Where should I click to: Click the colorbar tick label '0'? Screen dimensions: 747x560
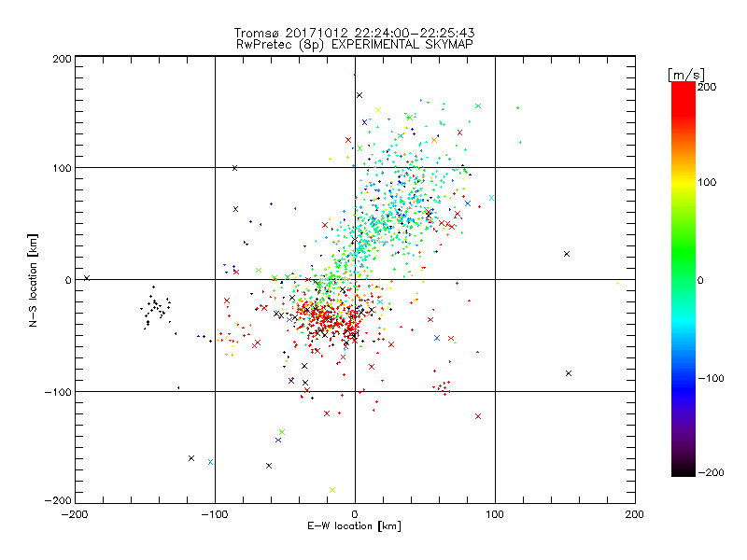pos(700,280)
